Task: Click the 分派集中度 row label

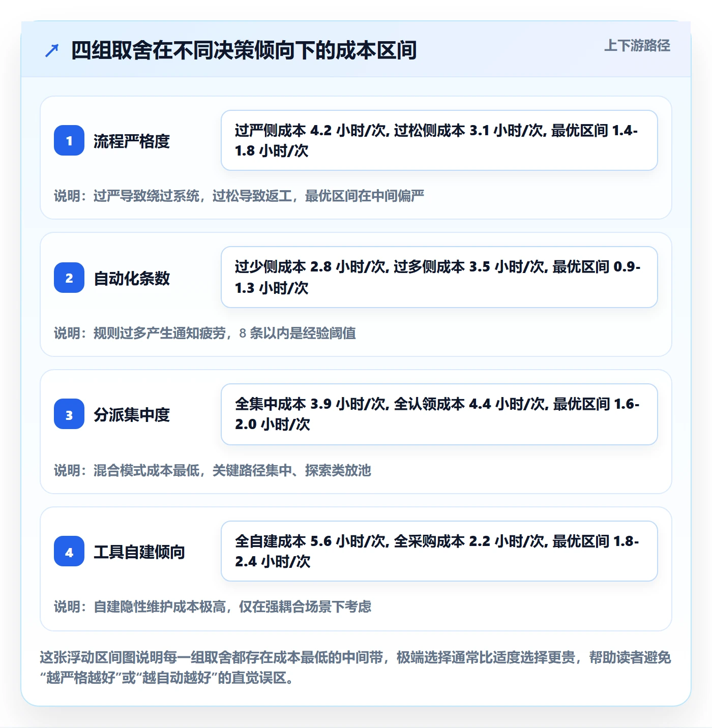Action: (x=132, y=415)
